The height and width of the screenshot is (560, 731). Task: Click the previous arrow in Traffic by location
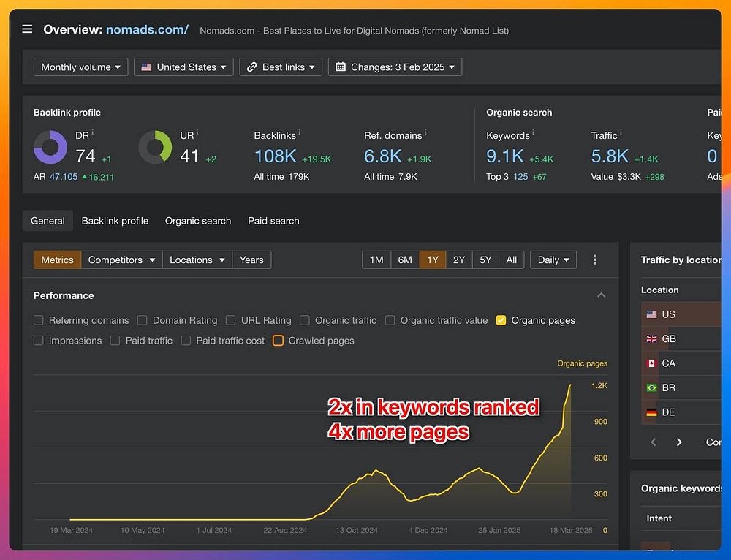(654, 442)
